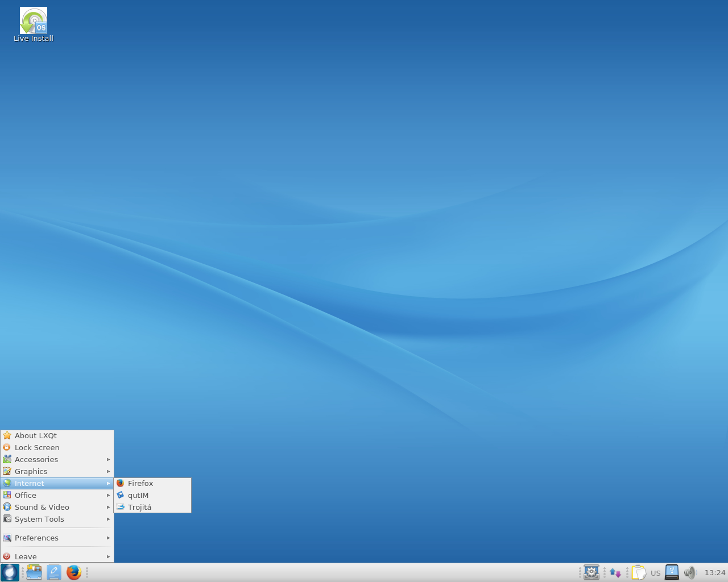Launch the text editor from quick launch
Screen dimensions: 728x582
[54, 572]
